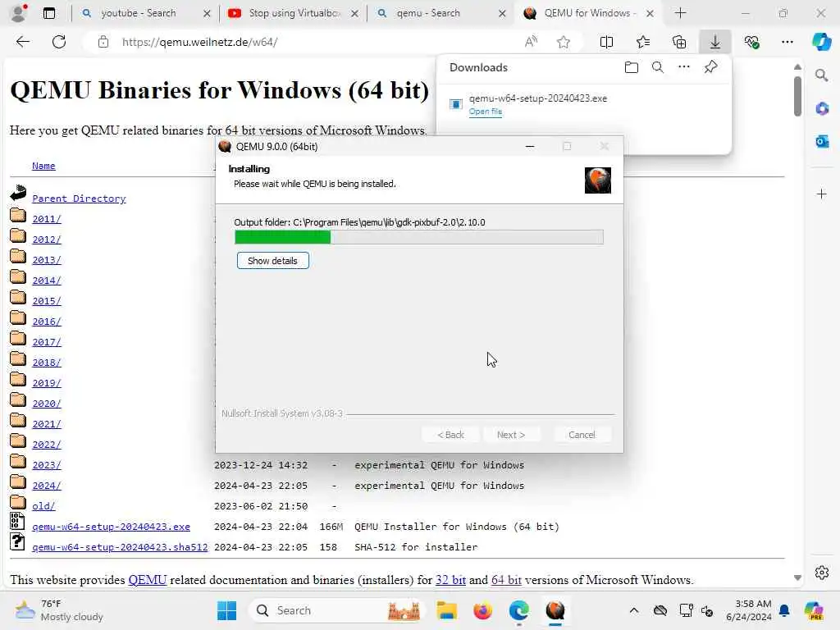Viewport: 840px width, 630px height.
Task: Follow the QEMU link in footer text
Action: click(148, 580)
